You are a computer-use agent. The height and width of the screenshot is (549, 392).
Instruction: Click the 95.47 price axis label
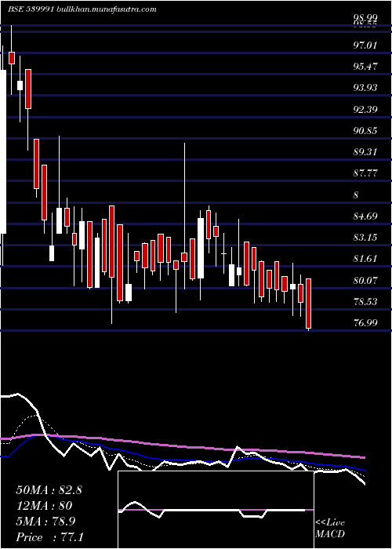click(x=365, y=66)
